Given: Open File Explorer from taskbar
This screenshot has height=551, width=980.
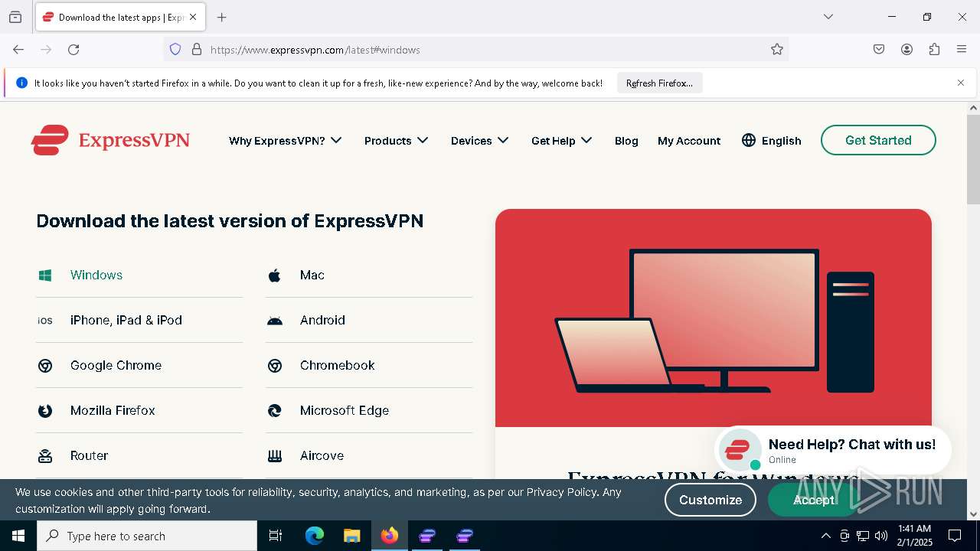Looking at the screenshot, I should [351, 536].
